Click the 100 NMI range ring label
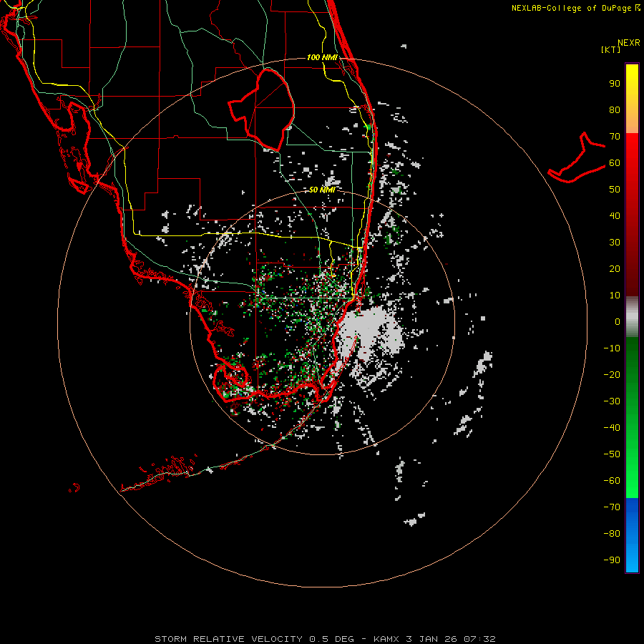This screenshot has width=644, height=644. tap(322, 57)
